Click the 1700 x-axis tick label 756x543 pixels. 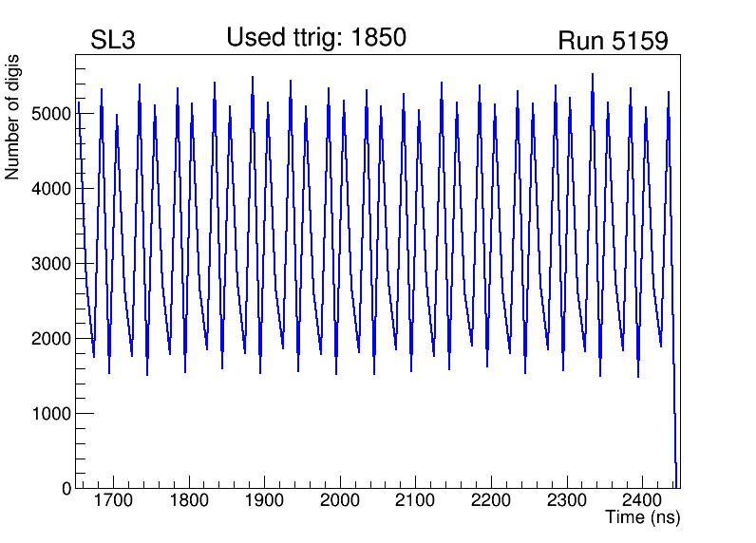(113, 501)
